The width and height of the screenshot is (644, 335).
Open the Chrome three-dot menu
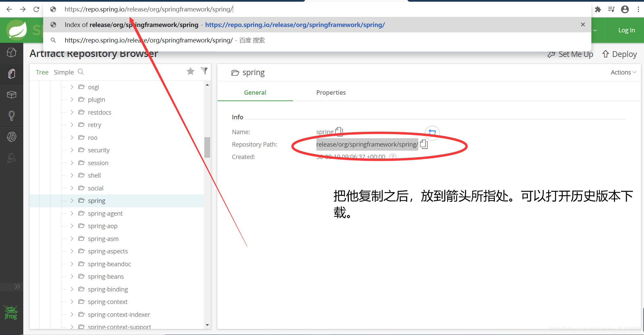click(x=638, y=9)
